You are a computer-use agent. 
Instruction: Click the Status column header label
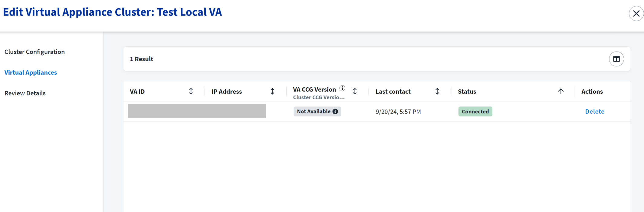467,92
